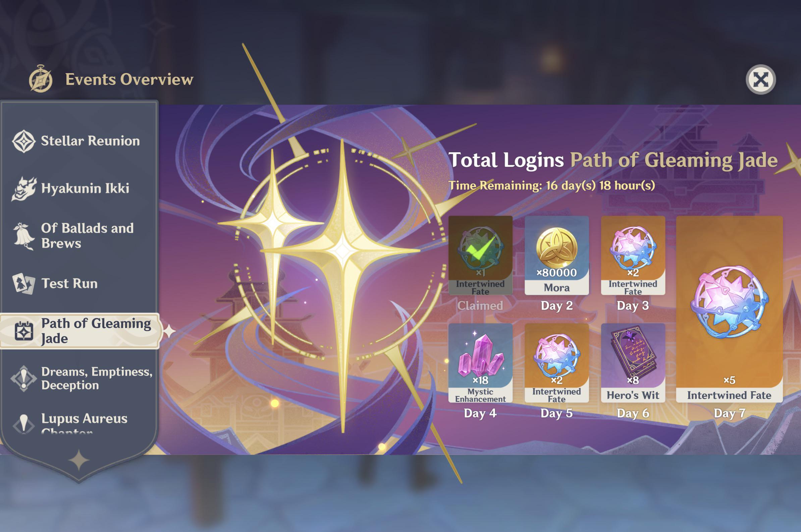Click the Events Overview compass icon

40,79
